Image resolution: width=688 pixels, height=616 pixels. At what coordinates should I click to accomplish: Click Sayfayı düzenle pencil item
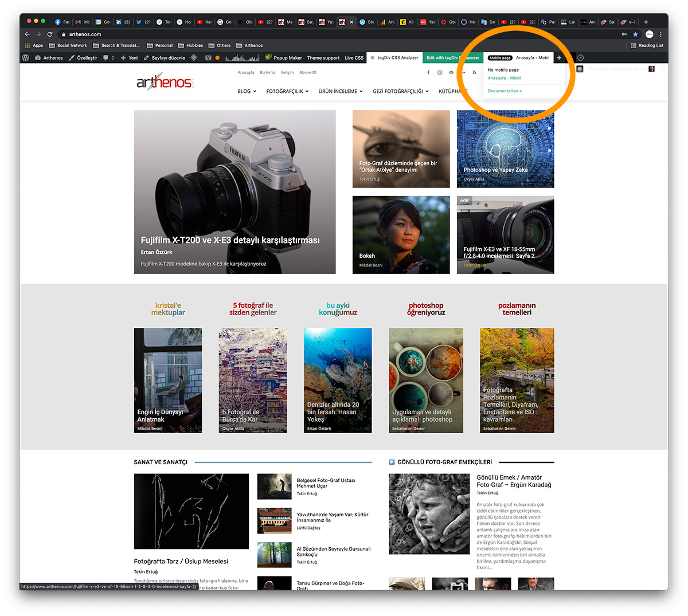pyautogui.click(x=165, y=58)
